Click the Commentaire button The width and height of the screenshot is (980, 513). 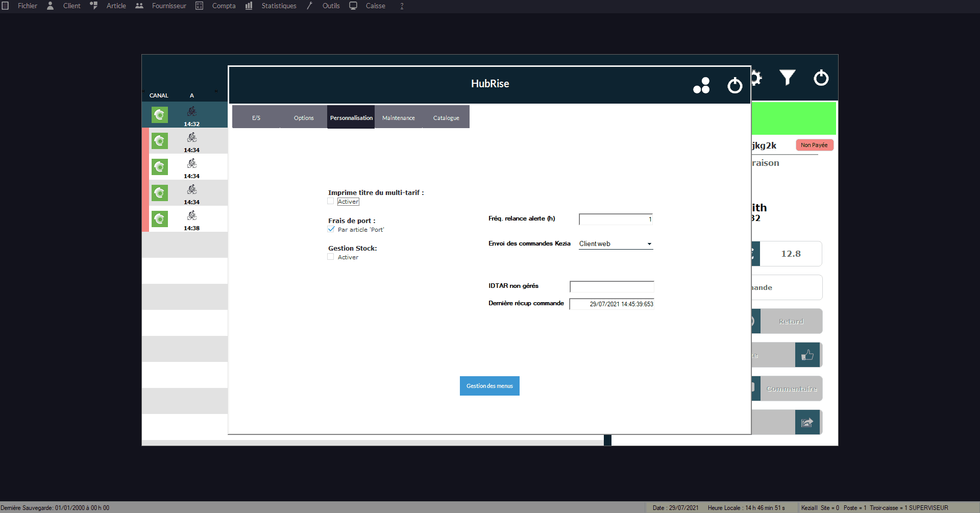pyautogui.click(x=791, y=388)
